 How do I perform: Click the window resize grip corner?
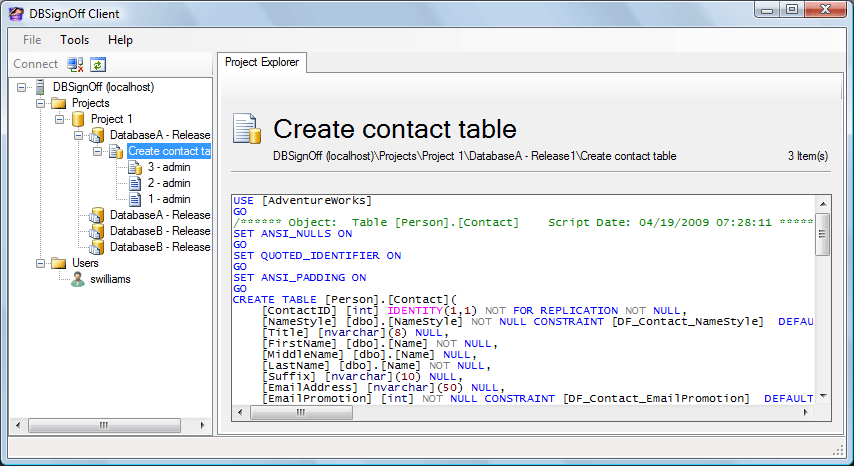tap(838, 449)
